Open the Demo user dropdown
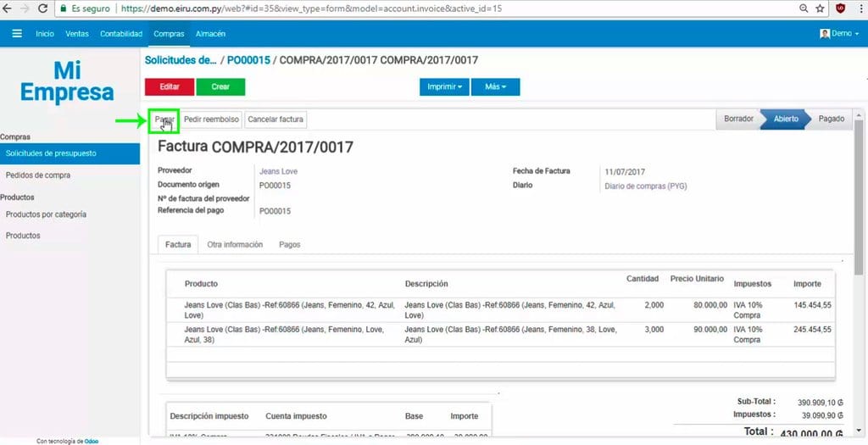The image size is (868, 445). (839, 34)
